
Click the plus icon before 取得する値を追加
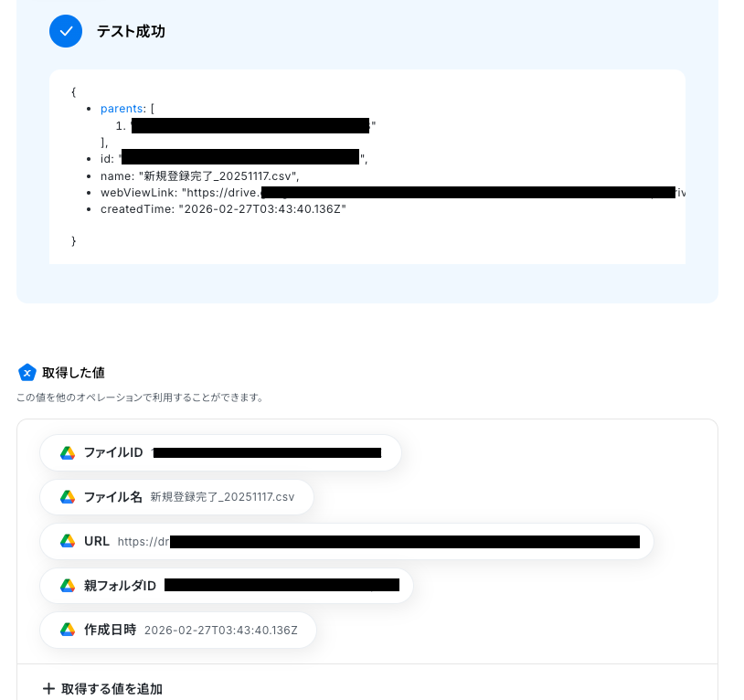(x=48, y=689)
